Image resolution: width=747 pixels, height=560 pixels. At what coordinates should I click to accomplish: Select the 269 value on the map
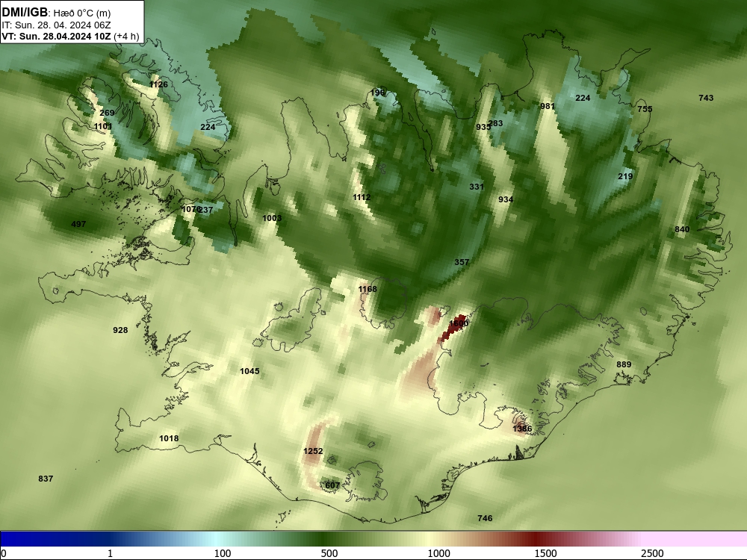(107, 113)
